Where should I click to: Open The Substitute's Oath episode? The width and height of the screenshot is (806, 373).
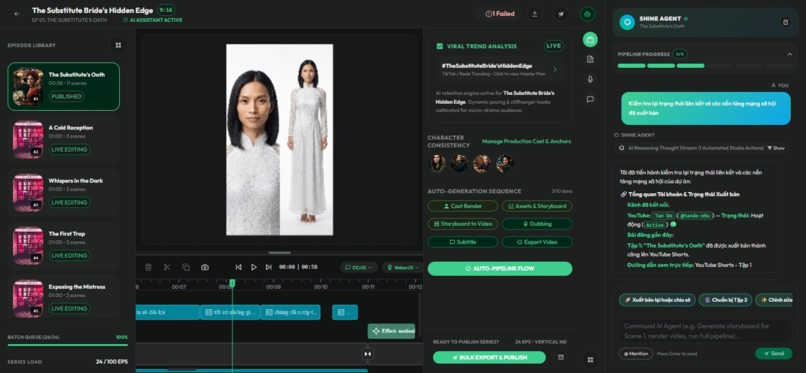tap(64, 86)
